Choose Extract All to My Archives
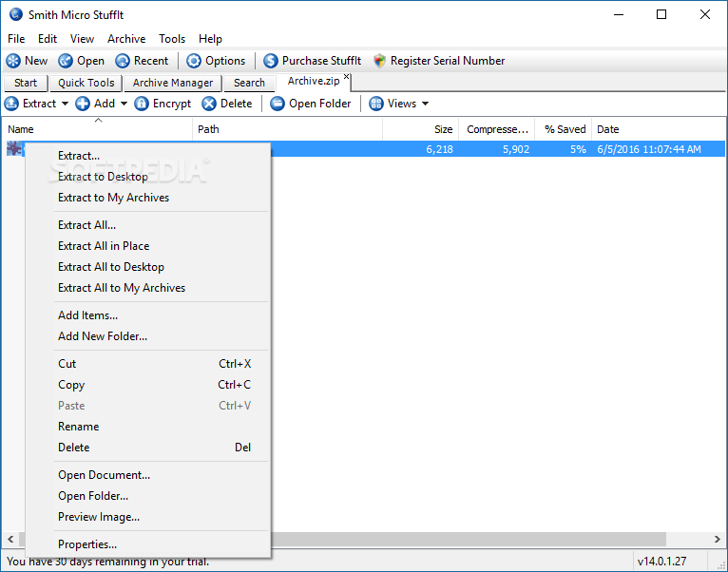This screenshot has width=728, height=572. pos(148,288)
